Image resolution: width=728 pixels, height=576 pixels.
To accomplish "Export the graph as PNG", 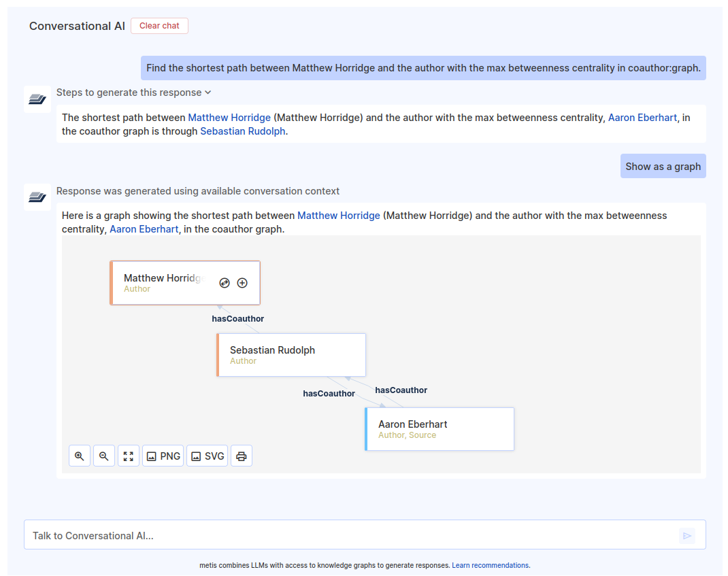I will pyautogui.click(x=163, y=456).
